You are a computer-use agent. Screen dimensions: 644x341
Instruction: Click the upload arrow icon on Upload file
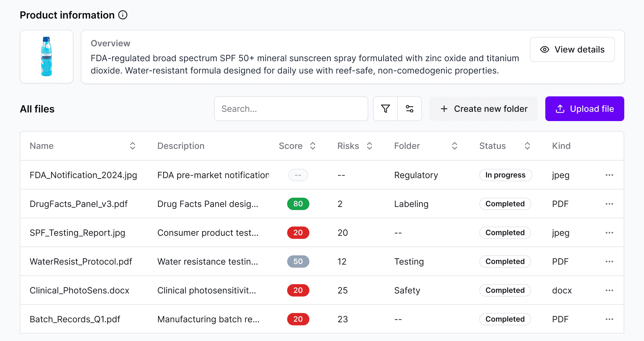(559, 108)
